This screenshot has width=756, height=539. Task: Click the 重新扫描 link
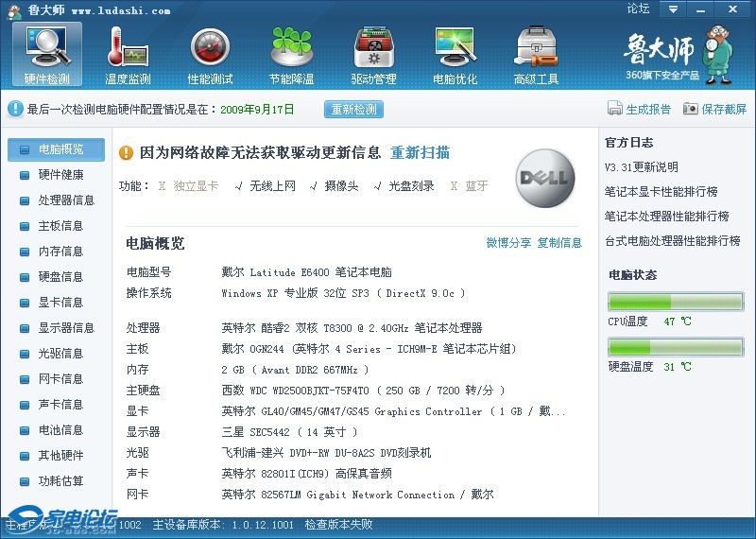pyautogui.click(x=420, y=152)
